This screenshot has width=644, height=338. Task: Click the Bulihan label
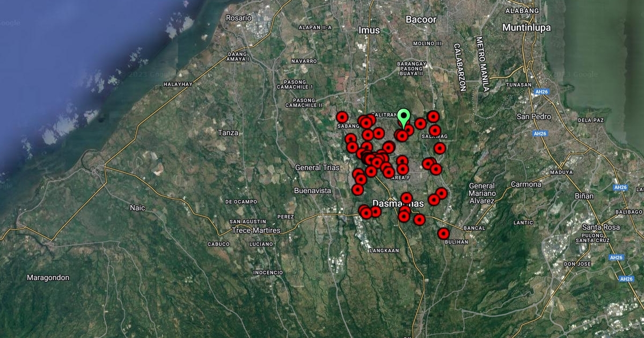pos(457,242)
